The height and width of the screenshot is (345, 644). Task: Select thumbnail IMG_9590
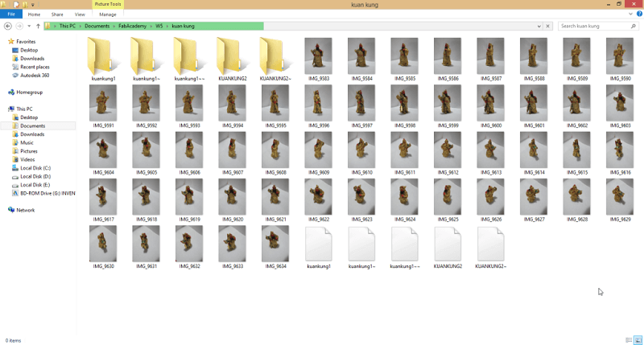[x=620, y=60]
